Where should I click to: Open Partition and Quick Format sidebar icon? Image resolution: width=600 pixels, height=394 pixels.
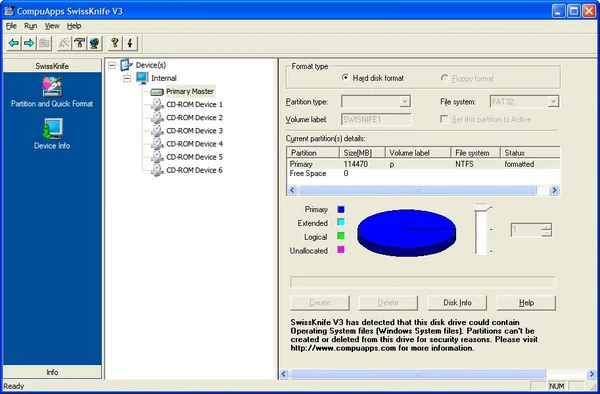pos(52,86)
